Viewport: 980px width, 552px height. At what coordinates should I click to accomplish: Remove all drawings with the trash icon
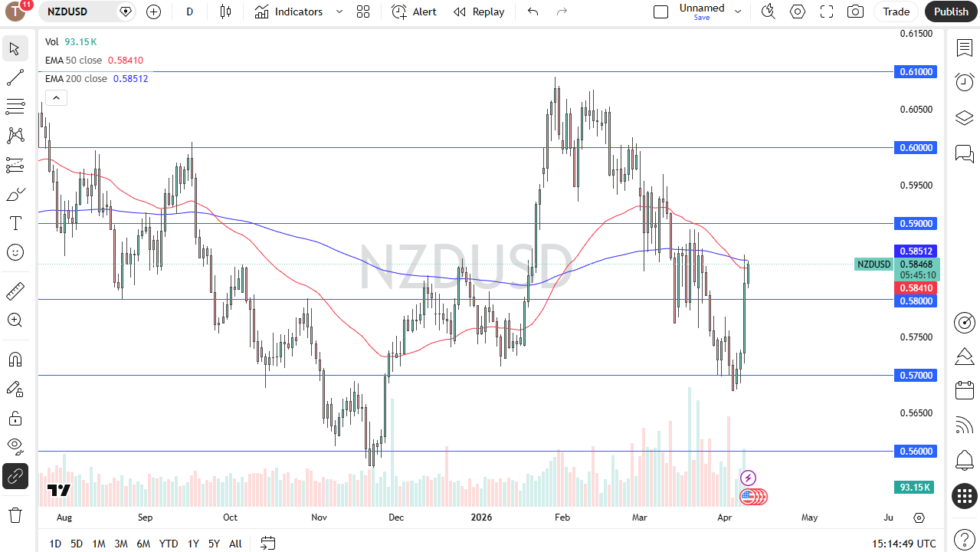(x=15, y=514)
